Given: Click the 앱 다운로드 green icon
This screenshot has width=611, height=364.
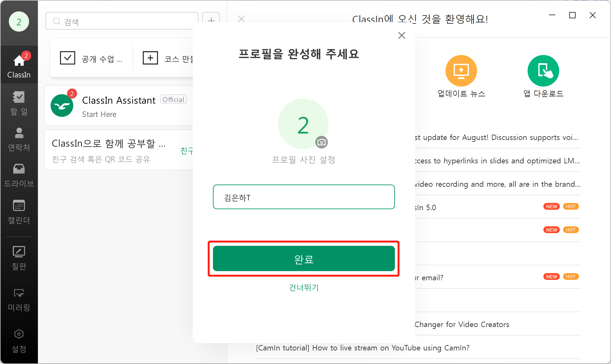Looking at the screenshot, I should pyautogui.click(x=543, y=71).
